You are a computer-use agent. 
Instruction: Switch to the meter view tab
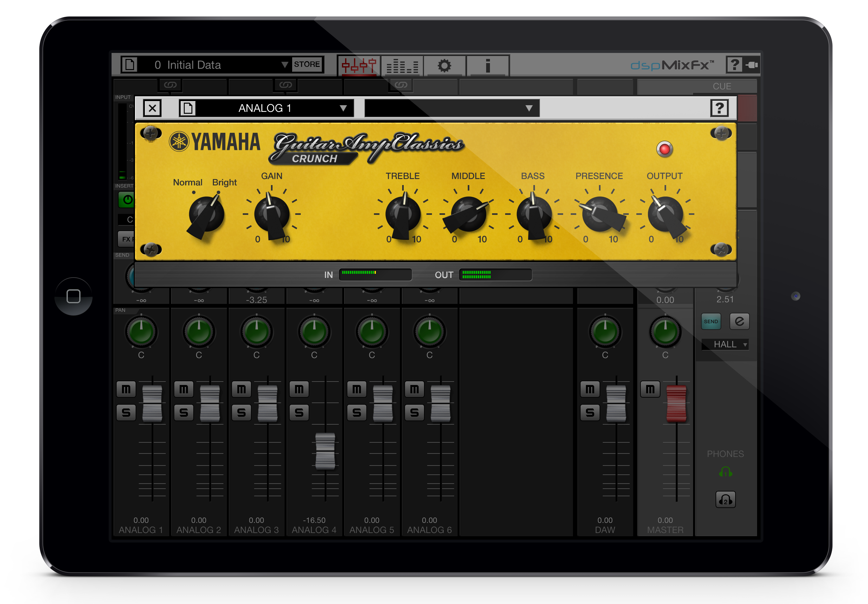click(x=402, y=65)
